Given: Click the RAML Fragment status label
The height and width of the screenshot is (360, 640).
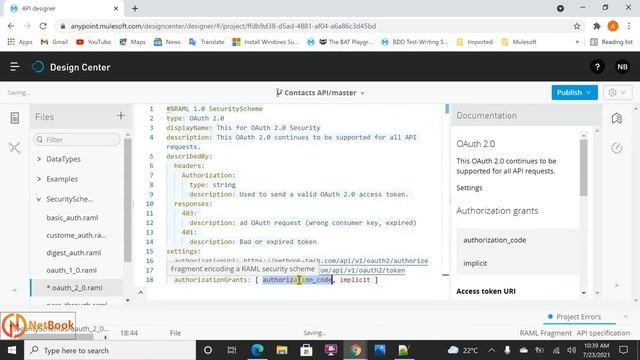Looking at the screenshot, I should 545,333.
